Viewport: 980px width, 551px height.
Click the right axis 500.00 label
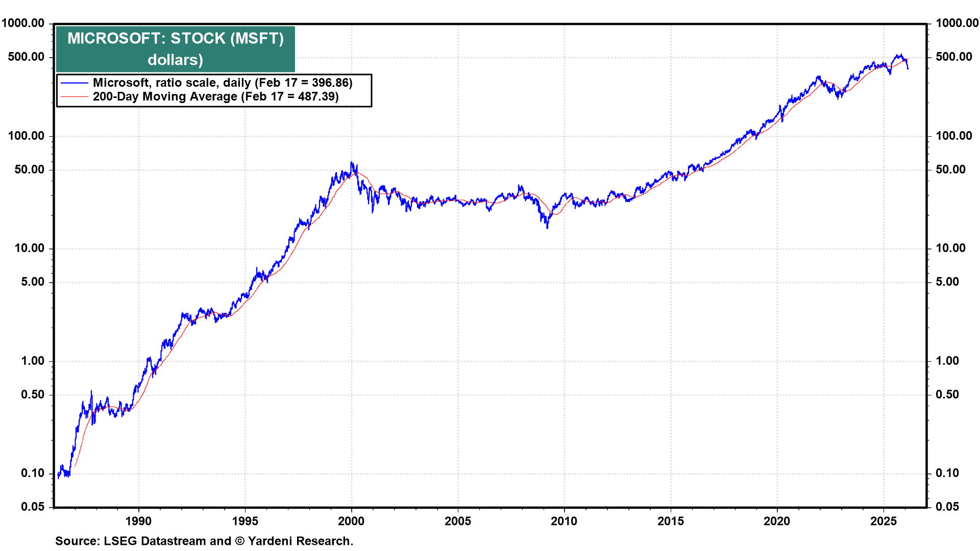954,57
